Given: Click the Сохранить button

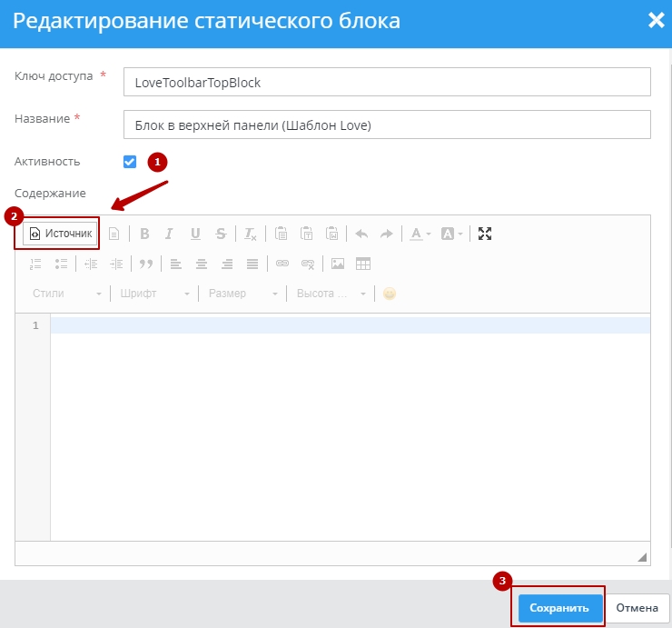Looking at the screenshot, I should pyautogui.click(x=560, y=608).
